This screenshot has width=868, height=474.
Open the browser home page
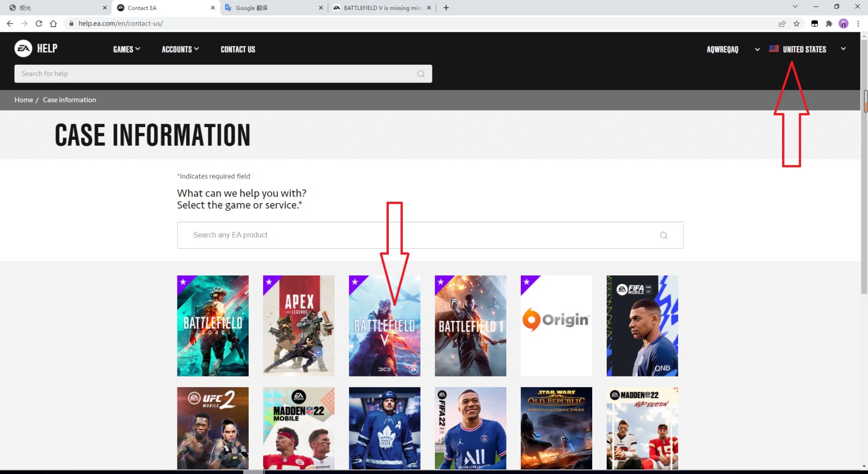53,24
